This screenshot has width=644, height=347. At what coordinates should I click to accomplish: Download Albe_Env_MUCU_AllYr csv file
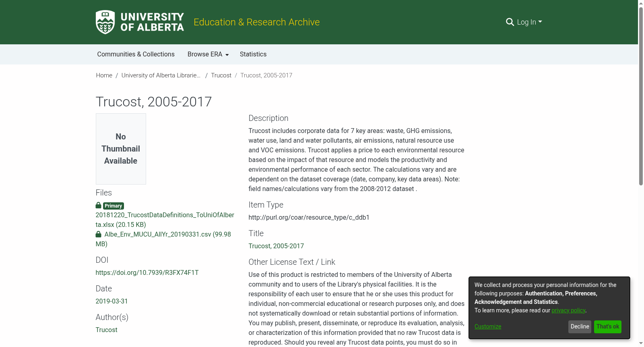pyautogui.click(x=163, y=239)
